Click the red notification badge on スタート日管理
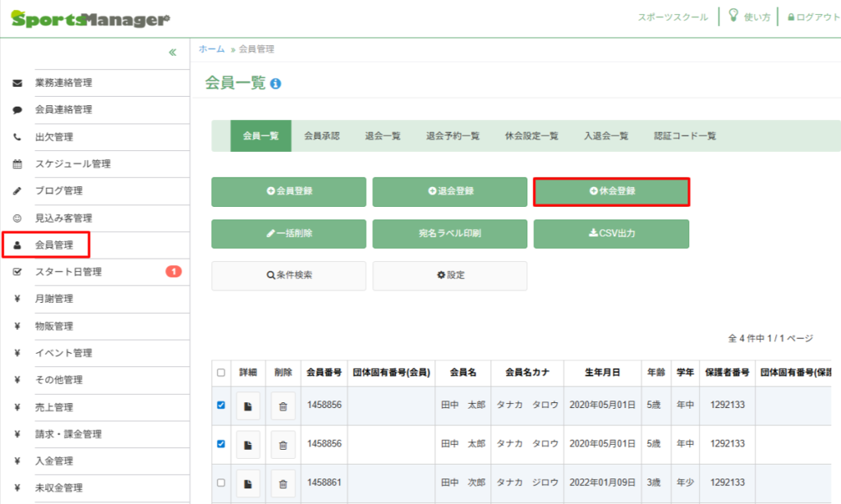841x504 pixels. click(173, 272)
